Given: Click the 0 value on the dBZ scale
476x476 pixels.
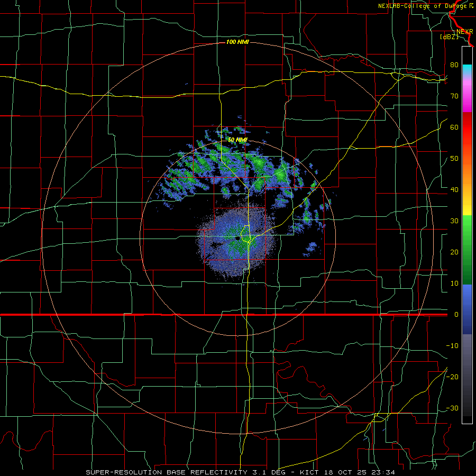Looking at the screenshot, I should 456,315.
